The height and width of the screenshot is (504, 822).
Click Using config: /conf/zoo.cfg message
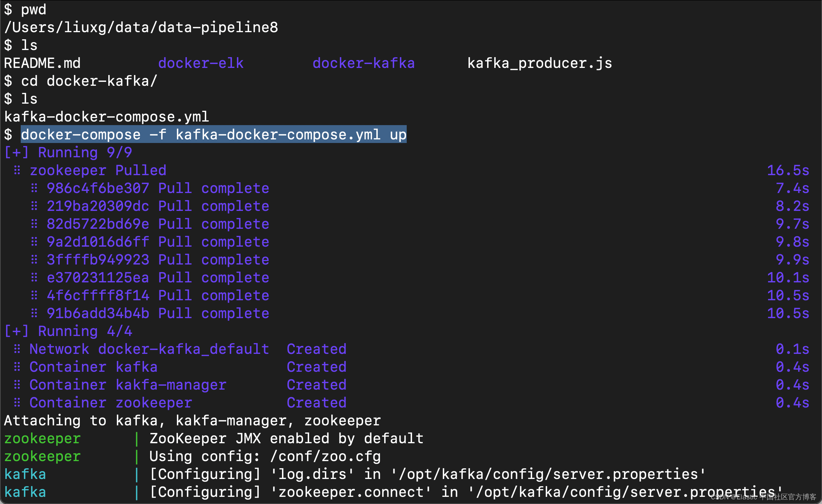tap(265, 456)
